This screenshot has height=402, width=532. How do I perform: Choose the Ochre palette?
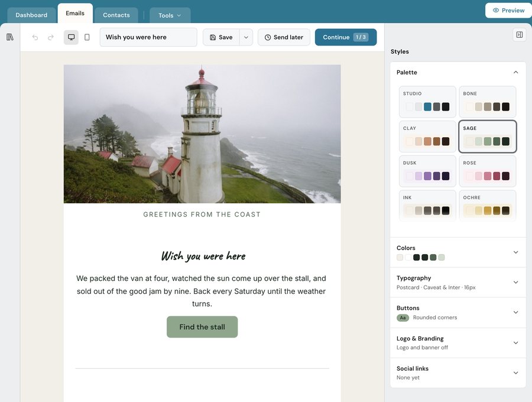(488, 206)
